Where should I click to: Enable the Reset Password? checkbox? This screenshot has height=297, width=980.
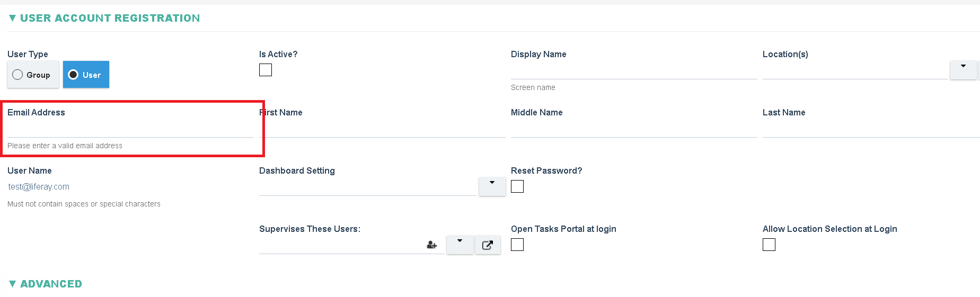tap(517, 186)
